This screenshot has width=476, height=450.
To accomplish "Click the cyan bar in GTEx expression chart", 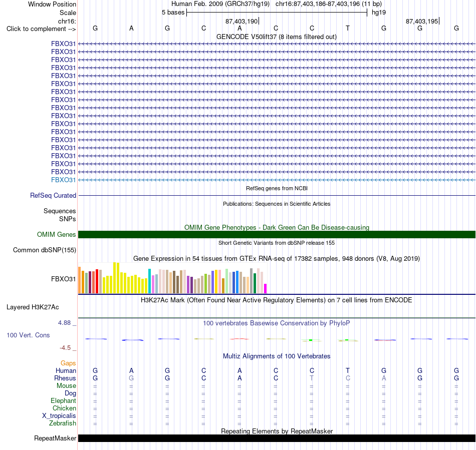I will [149, 281].
